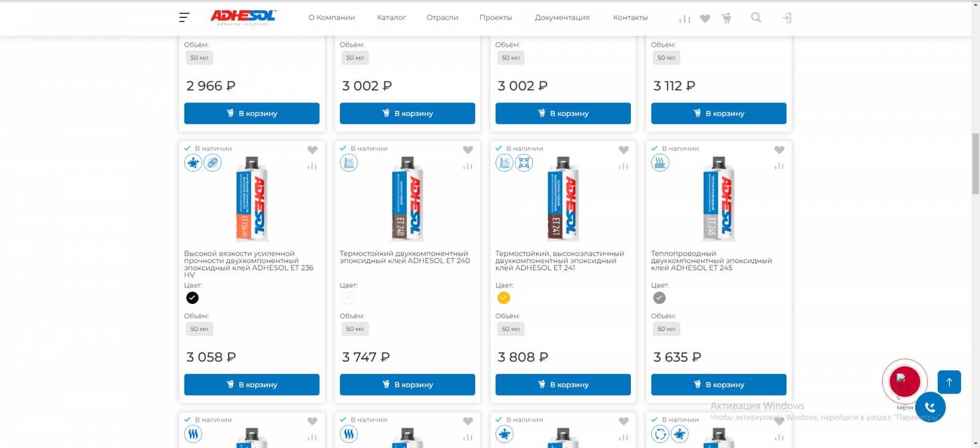
Task: Click the login arrow icon in header
Action: tap(786, 18)
